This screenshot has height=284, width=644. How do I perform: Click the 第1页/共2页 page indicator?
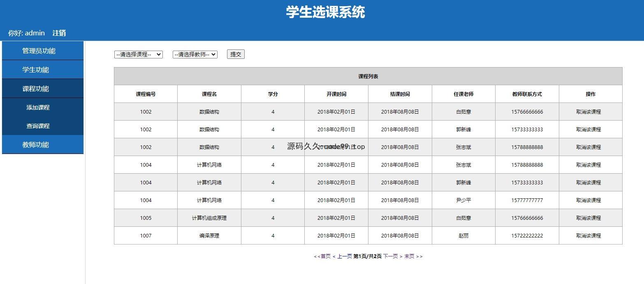pyautogui.click(x=368, y=256)
